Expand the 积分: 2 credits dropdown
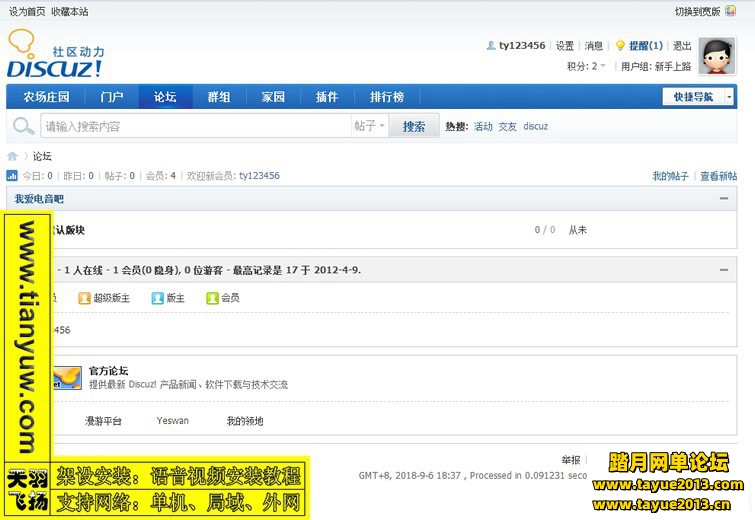The image size is (755, 520). point(586,66)
